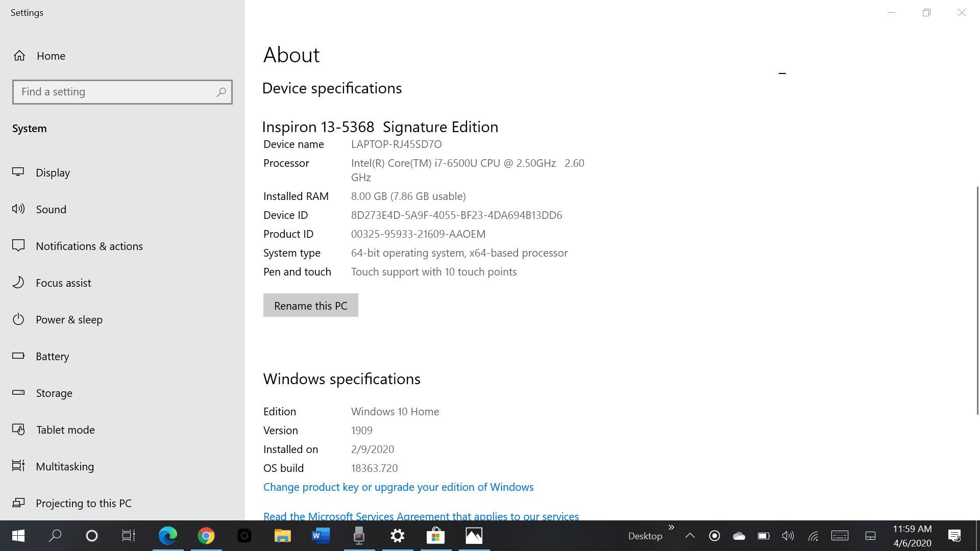Open Power & sleep settings
Screen dimensions: 980x551
click(x=57, y=319)
